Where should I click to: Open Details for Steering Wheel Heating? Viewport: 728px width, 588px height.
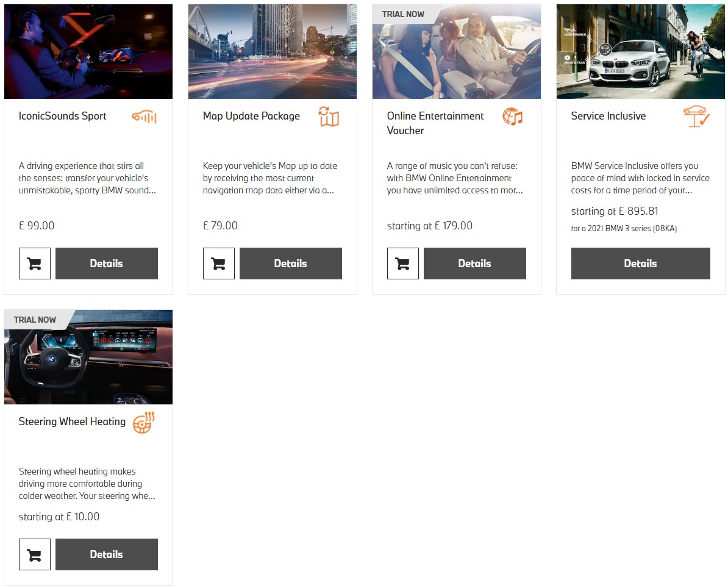107,554
